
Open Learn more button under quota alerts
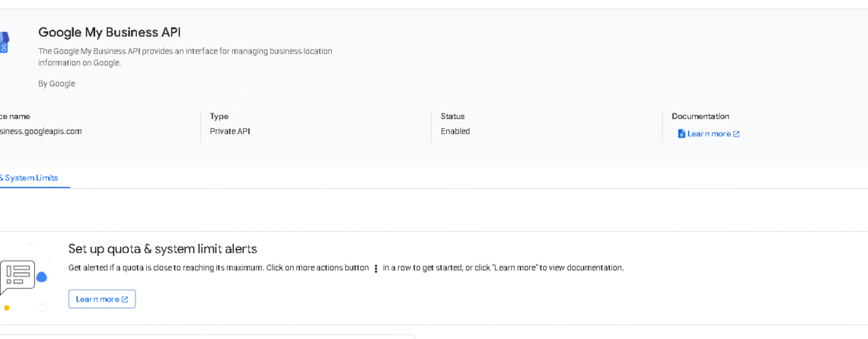tap(102, 299)
